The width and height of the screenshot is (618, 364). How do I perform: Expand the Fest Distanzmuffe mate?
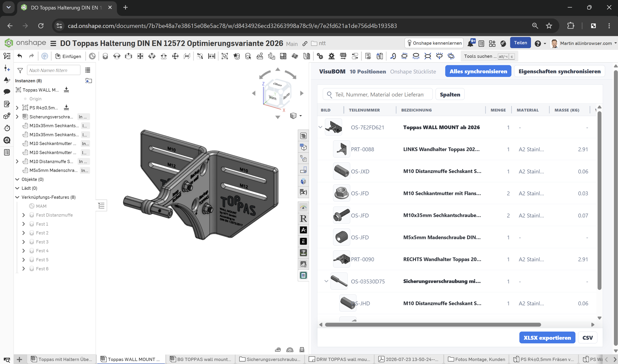pyautogui.click(x=24, y=215)
